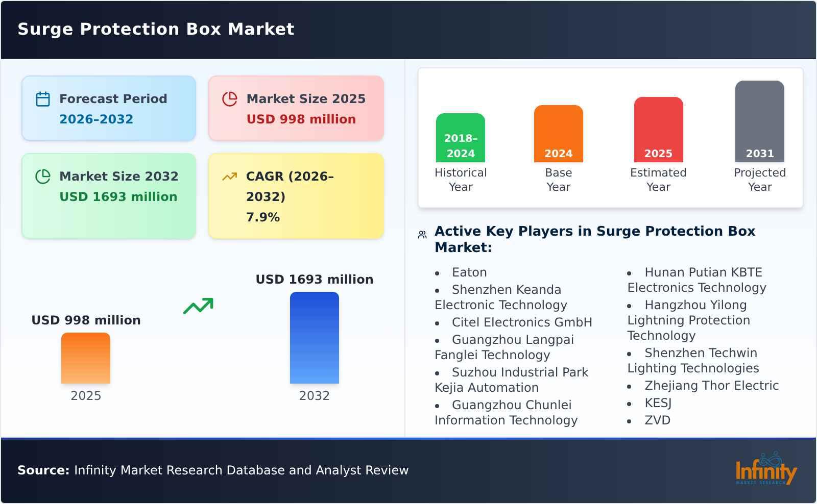Select the green growth arrow between the bars
817x504 pixels.
(199, 306)
